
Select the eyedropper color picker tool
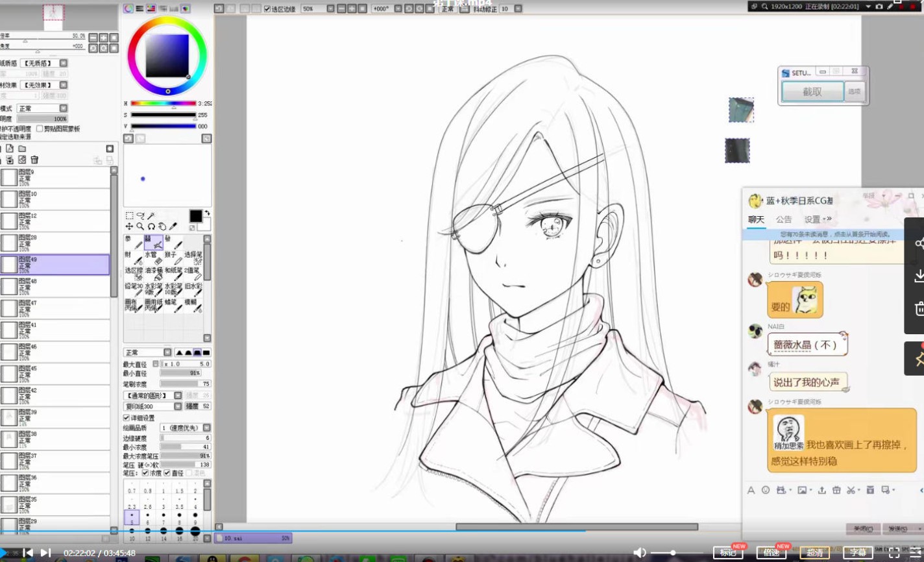tap(173, 226)
